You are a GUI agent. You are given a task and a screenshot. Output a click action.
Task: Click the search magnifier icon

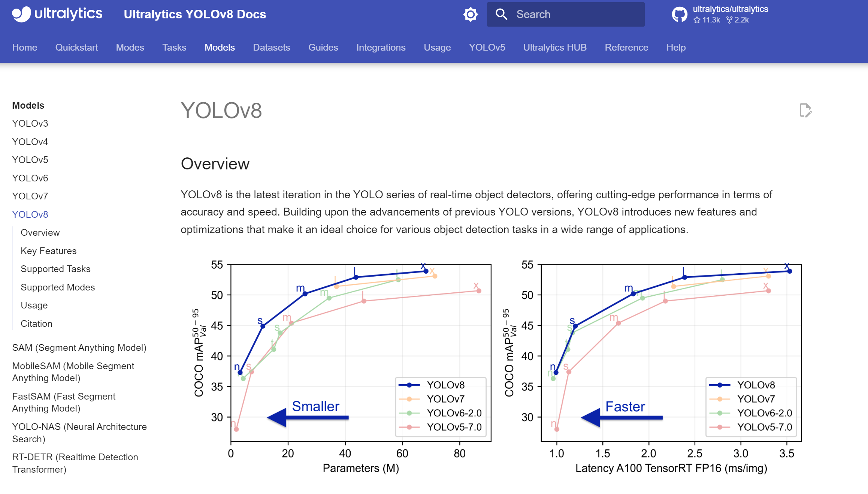click(x=501, y=15)
